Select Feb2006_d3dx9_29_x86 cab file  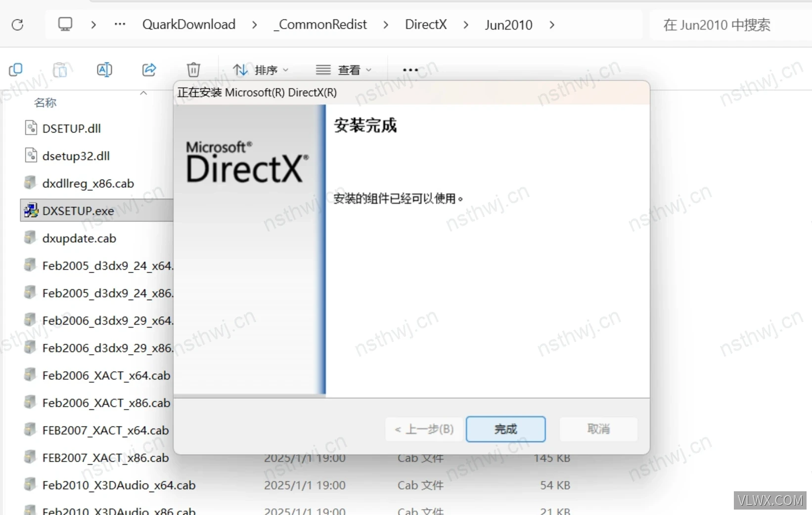(107, 348)
